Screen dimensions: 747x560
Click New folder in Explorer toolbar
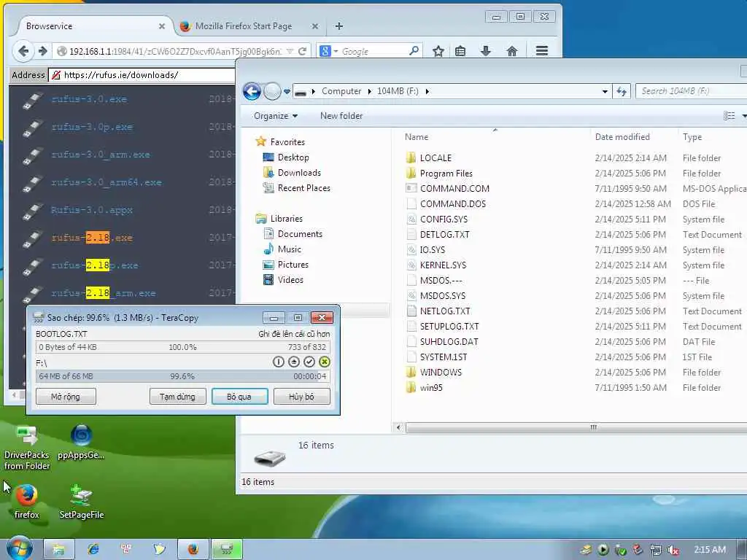pyautogui.click(x=341, y=116)
